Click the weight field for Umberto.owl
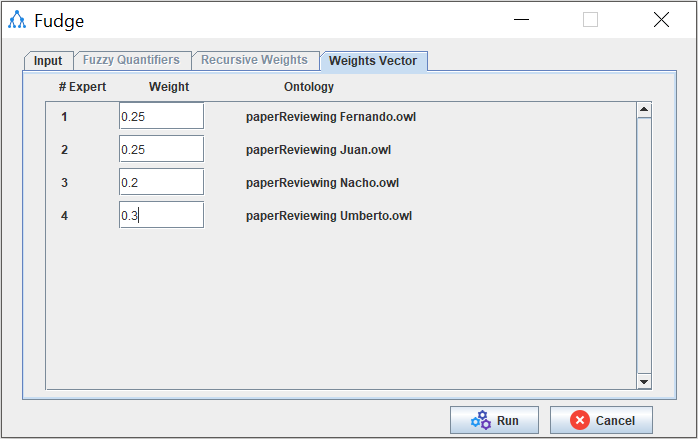 point(161,215)
